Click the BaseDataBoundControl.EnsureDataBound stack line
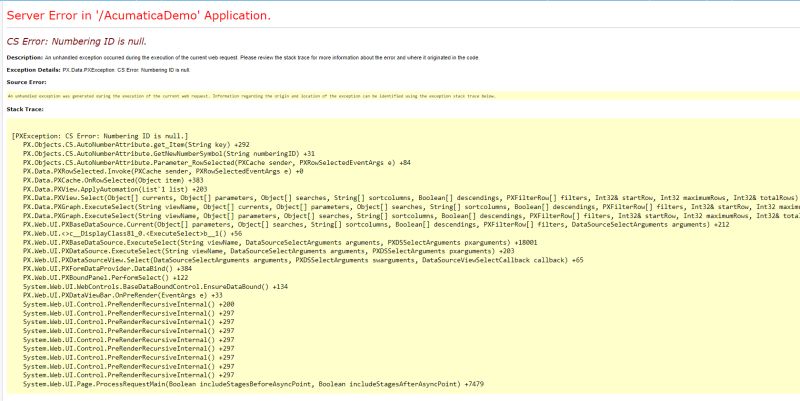The width and height of the screenshot is (800, 401). (156, 287)
